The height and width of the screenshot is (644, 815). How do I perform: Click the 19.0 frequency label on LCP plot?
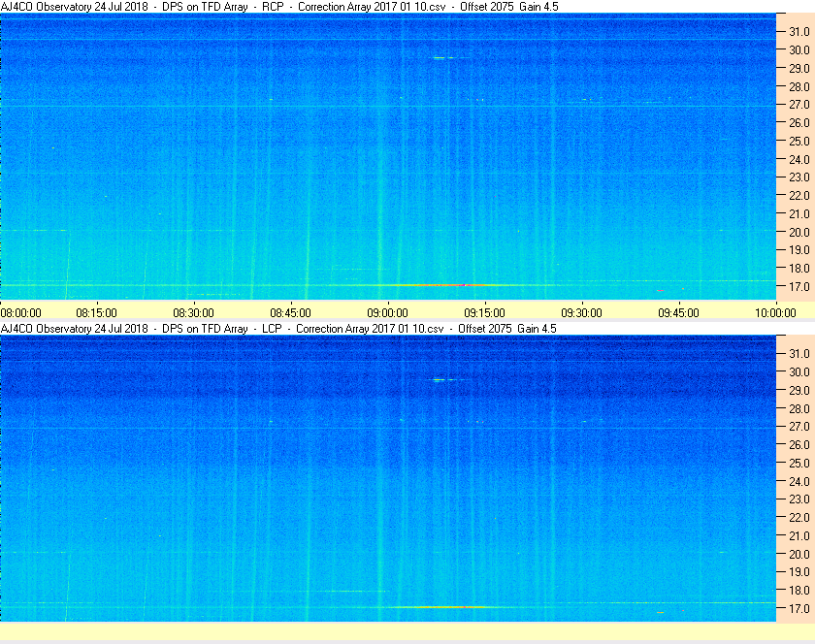799,572
